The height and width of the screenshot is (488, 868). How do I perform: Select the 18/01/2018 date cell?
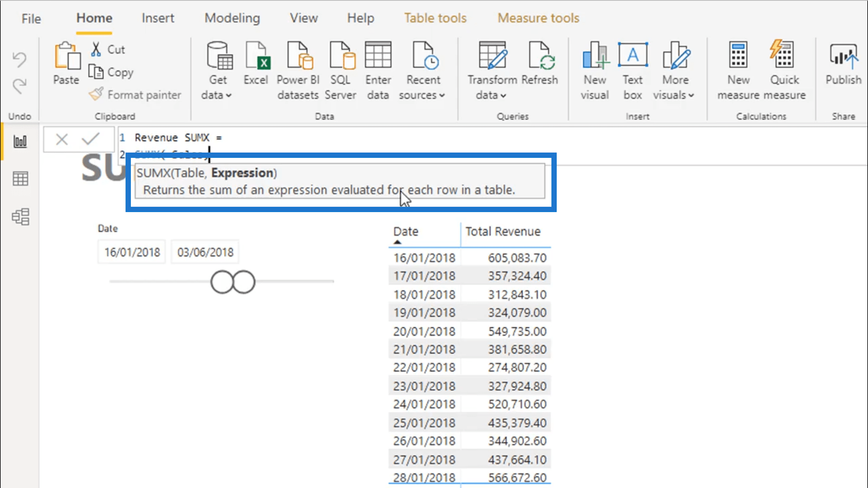424,294
